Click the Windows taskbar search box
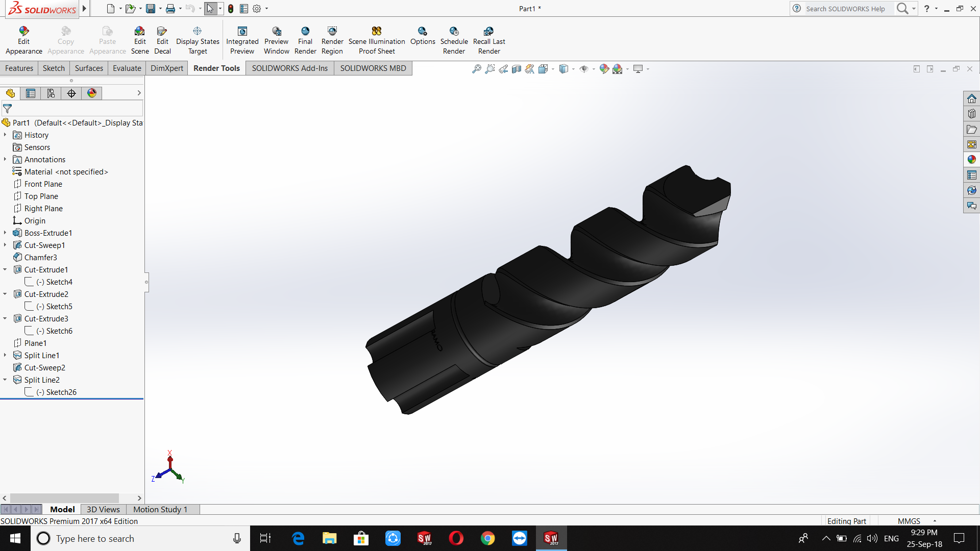Image resolution: width=980 pixels, height=551 pixels. click(140, 538)
